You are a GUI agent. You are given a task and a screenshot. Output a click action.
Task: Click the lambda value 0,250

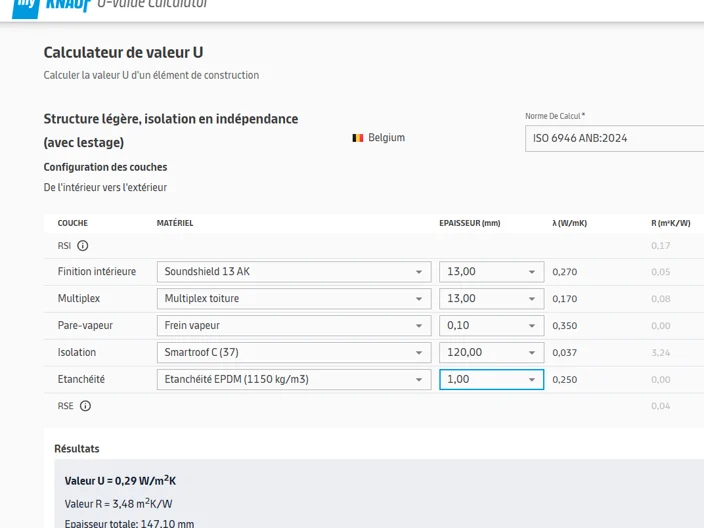565,379
